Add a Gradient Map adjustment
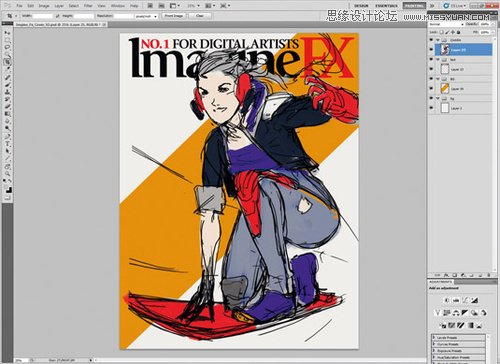 tap(471, 325)
